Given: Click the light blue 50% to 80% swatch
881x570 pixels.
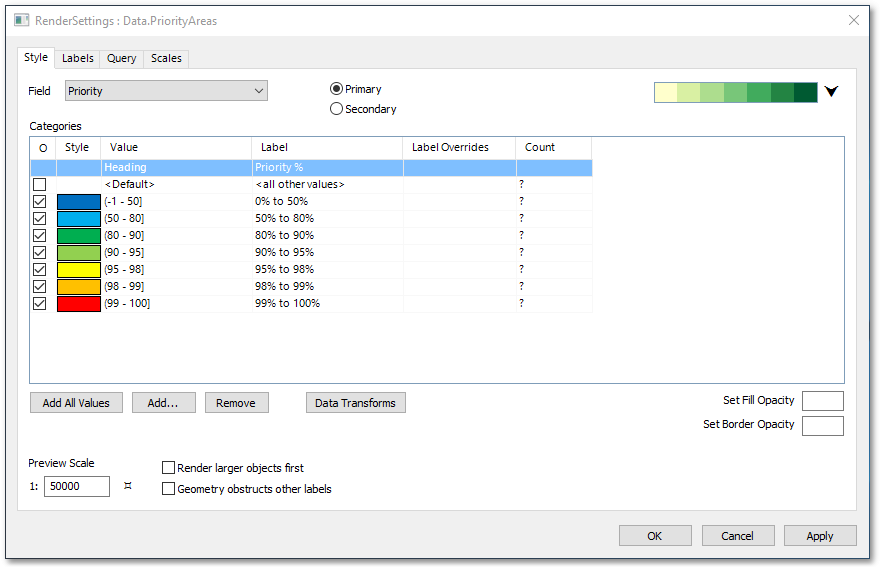Looking at the screenshot, I should tap(79, 219).
